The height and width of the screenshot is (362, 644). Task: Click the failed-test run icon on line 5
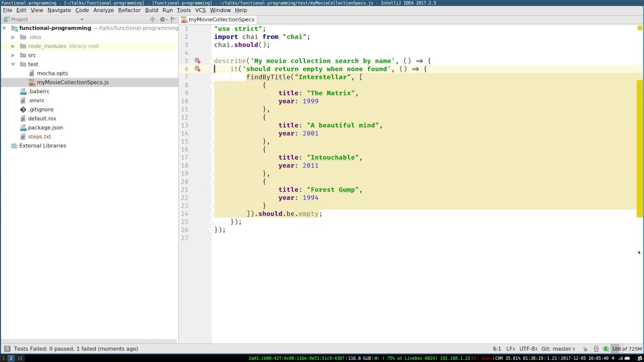(198, 61)
